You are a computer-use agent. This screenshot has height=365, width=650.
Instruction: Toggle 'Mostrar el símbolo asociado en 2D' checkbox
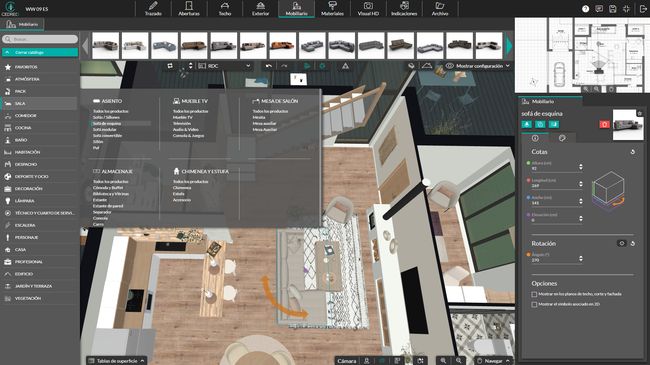[x=534, y=304]
